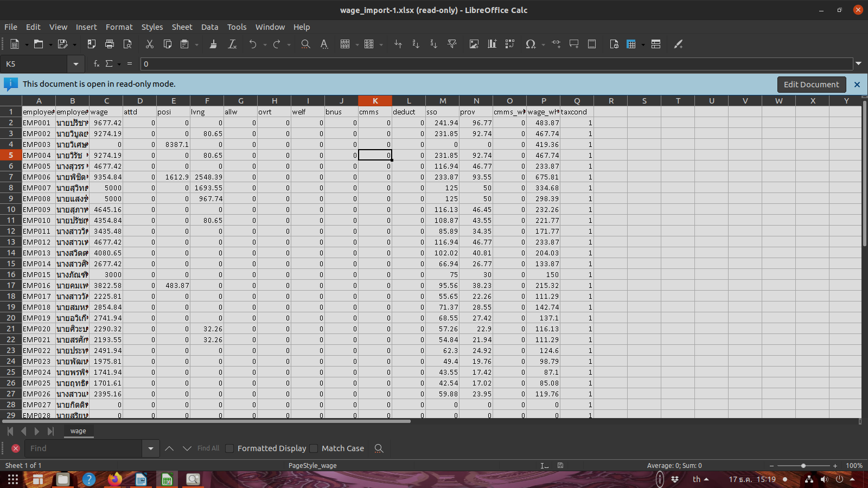Click the Insert Pivot Table icon

pos(510,44)
